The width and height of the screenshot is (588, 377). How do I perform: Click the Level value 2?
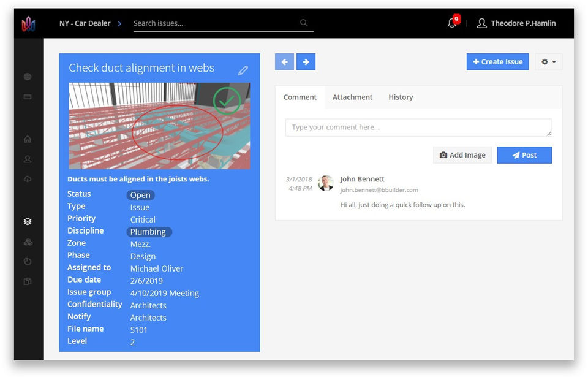pyautogui.click(x=132, y=342)
